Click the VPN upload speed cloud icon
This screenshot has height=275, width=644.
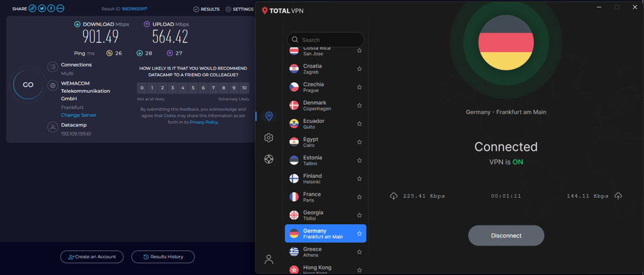(618, 196)
